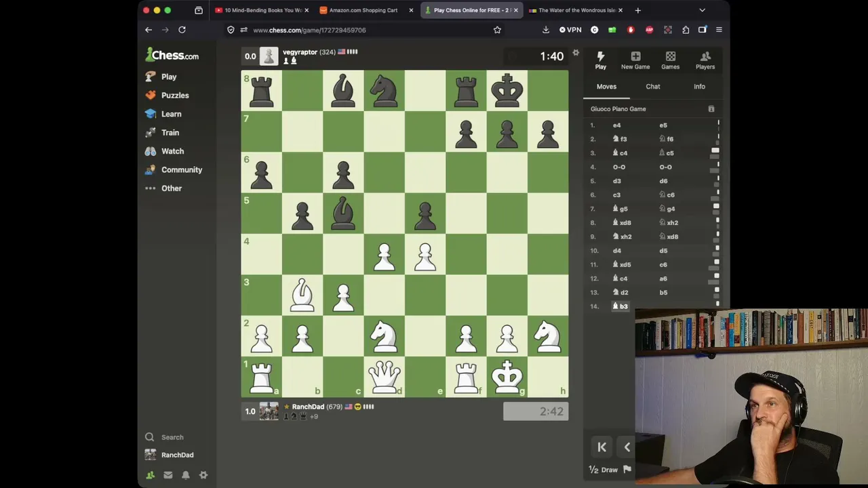Image resolution: width=868 pixels, height=488 pixels.
Task: Jump to the first move of the game
Action: coord(601,447)
